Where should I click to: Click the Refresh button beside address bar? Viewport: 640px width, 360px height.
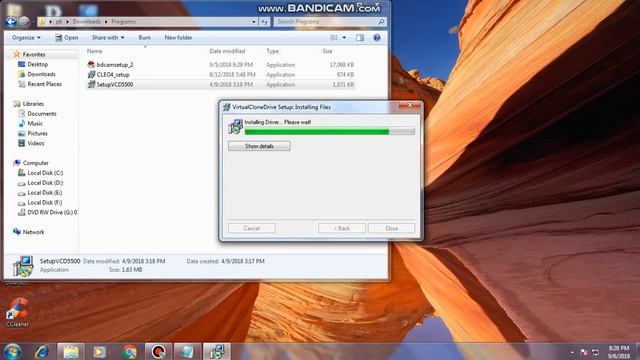point(264,22)
